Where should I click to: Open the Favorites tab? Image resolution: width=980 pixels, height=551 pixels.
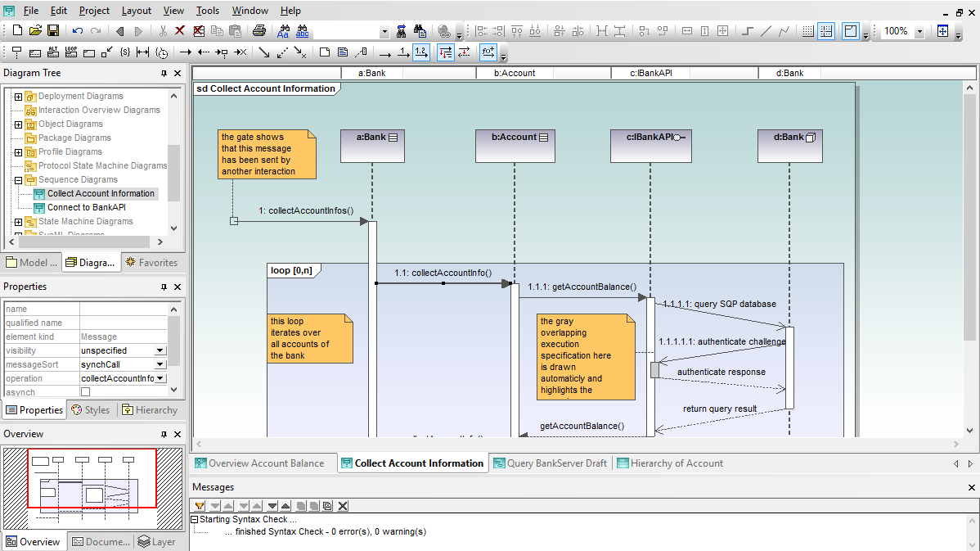coord(151,263)
